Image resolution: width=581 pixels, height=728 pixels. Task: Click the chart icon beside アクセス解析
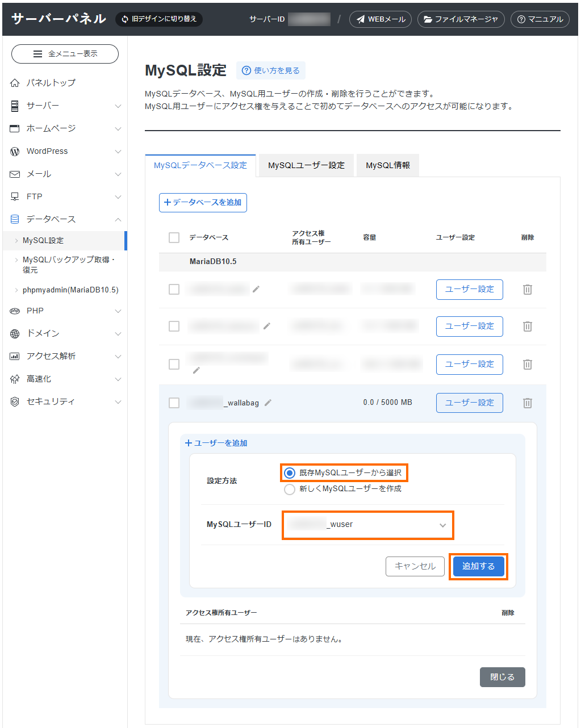click(15, 356)
